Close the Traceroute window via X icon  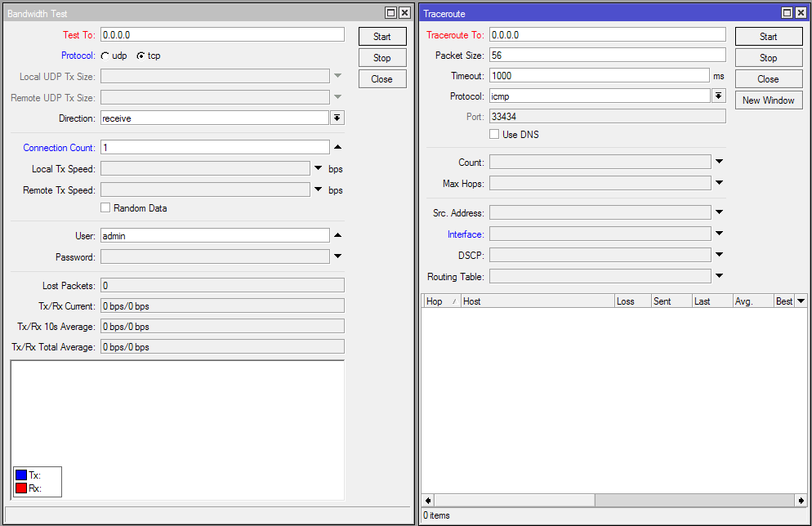pos(801,13)
